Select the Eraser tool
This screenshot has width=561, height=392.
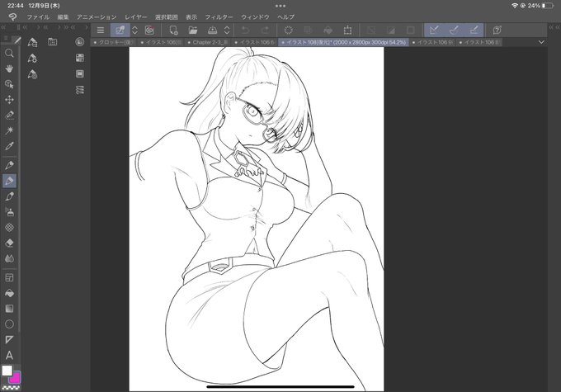pyautogui.click(x=9, y=243)
